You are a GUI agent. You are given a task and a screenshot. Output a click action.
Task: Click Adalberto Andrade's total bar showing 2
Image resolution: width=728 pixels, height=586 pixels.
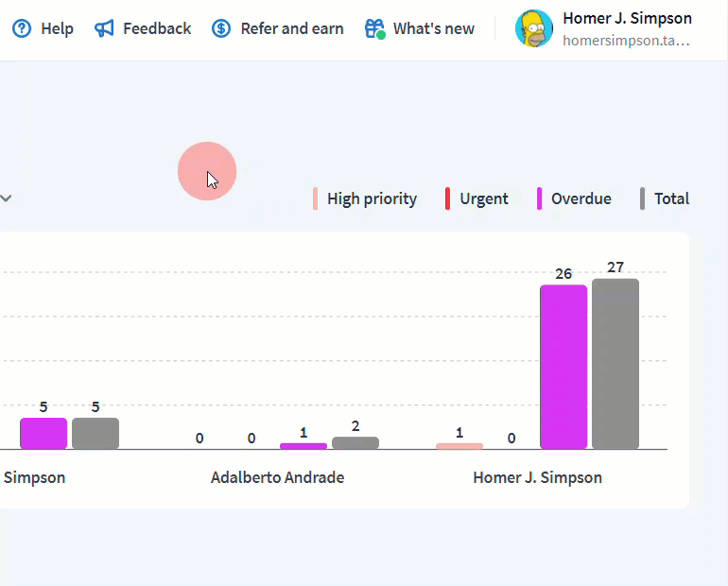[x=355, y=442]
